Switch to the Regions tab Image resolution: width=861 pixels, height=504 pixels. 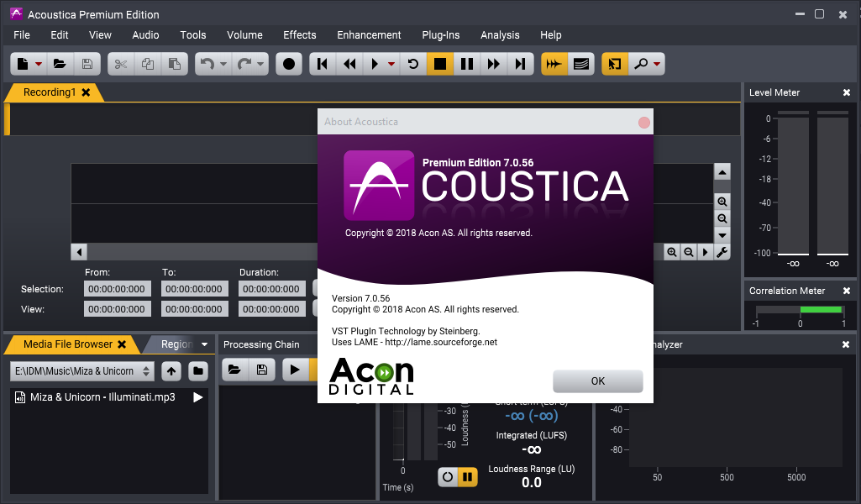(x=176, y=344)
